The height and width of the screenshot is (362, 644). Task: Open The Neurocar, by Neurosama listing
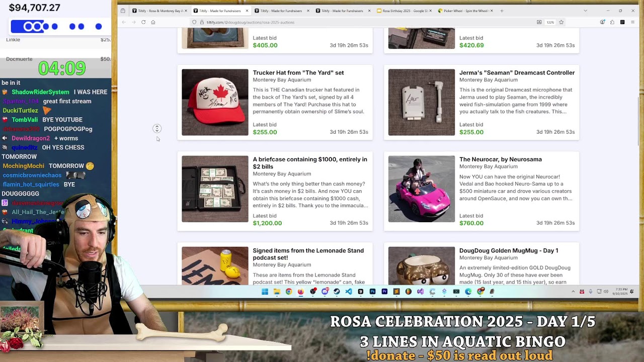(501, 159)
